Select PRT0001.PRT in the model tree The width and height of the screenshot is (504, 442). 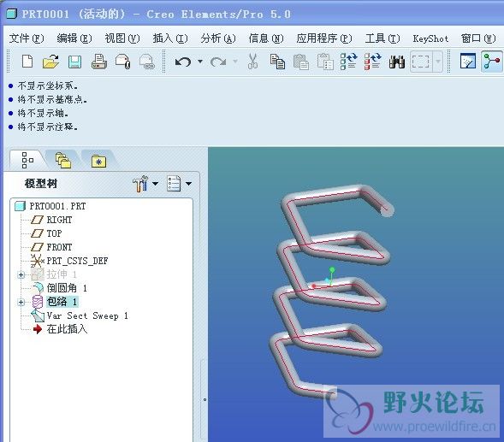57,206
